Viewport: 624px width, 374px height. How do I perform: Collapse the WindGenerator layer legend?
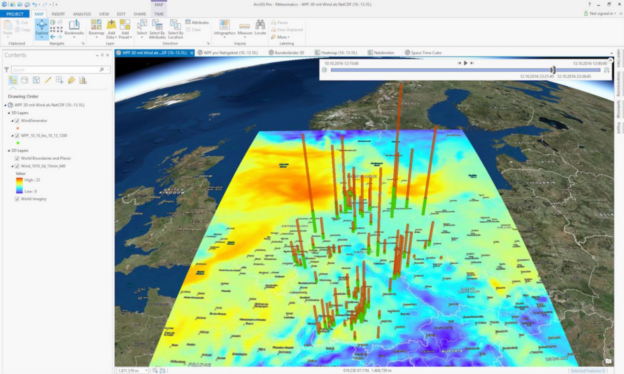pyautogui.click(x=12, y=121)
